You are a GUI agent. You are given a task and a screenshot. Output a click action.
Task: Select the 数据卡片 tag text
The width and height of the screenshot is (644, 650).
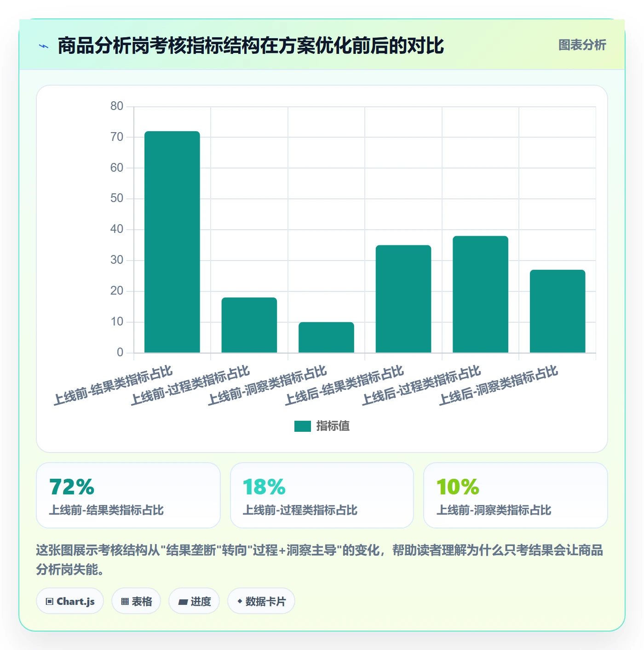point(265,602)
